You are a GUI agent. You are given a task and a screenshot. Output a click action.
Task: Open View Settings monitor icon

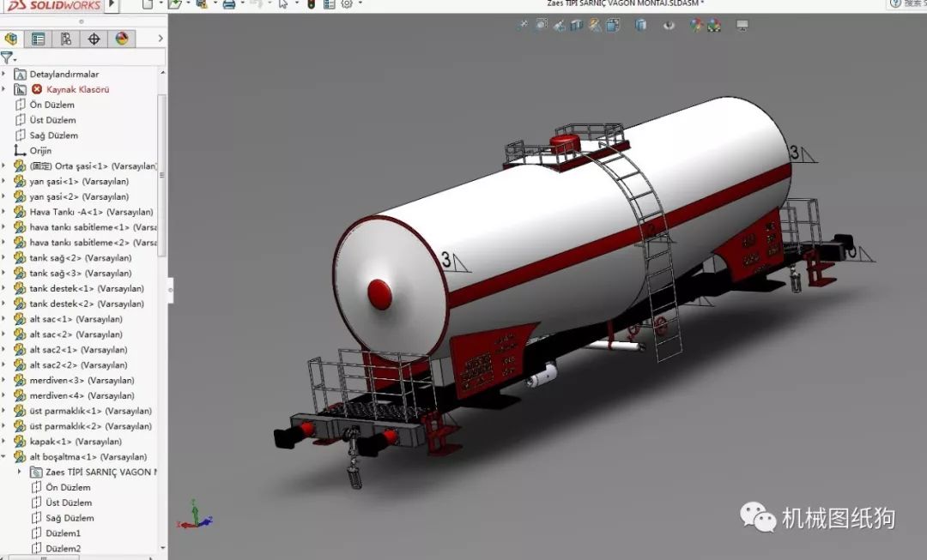point(742,25)
